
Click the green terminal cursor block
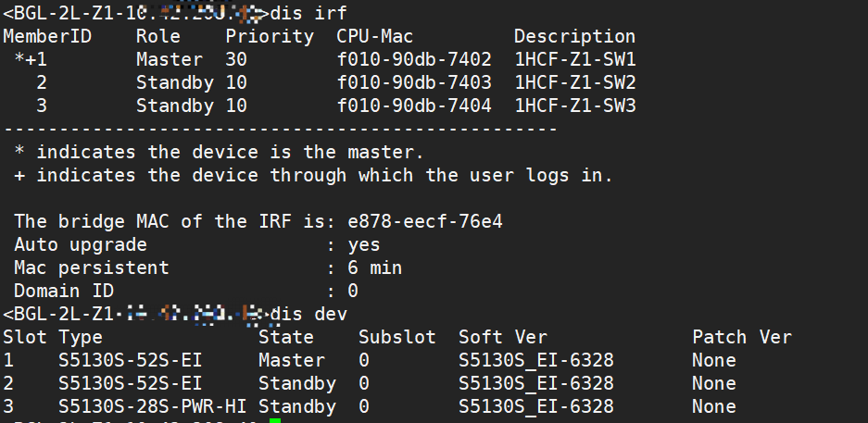274,419
